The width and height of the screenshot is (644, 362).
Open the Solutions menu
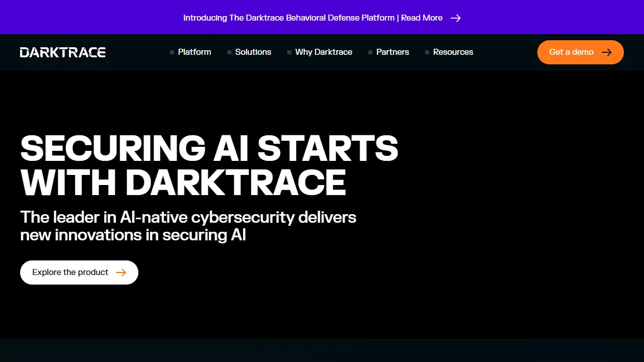(x=250, y=52)
